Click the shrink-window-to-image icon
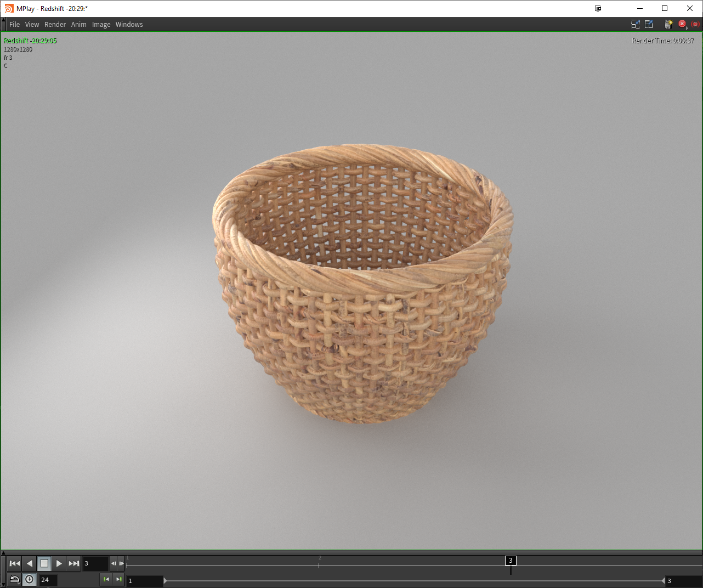 (635, 24)
